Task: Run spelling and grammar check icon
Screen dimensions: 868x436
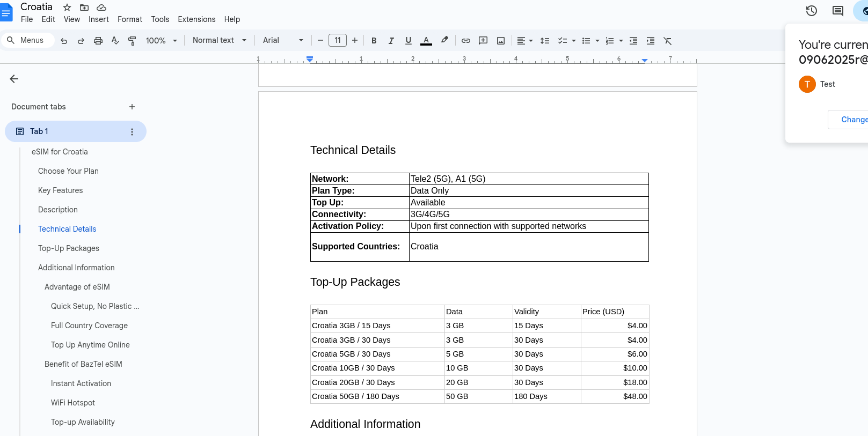Action: [115, 41]
